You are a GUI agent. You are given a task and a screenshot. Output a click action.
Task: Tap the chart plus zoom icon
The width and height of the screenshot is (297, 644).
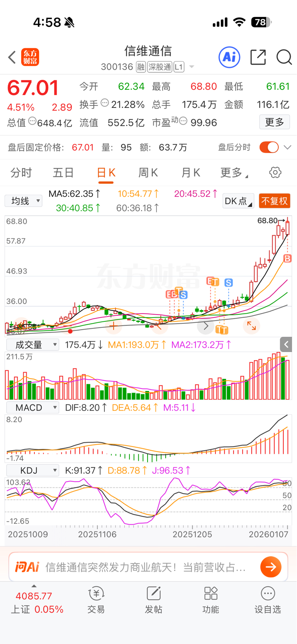coord(113,326)
